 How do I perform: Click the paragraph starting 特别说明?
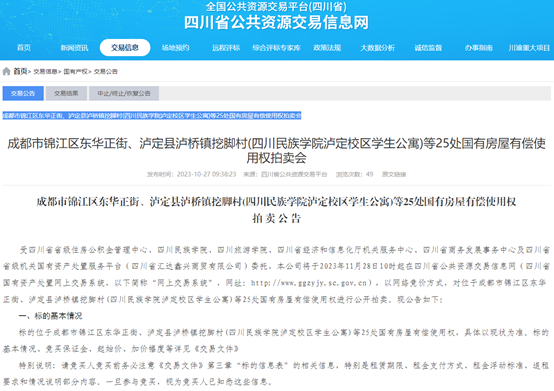click(276, 373)
